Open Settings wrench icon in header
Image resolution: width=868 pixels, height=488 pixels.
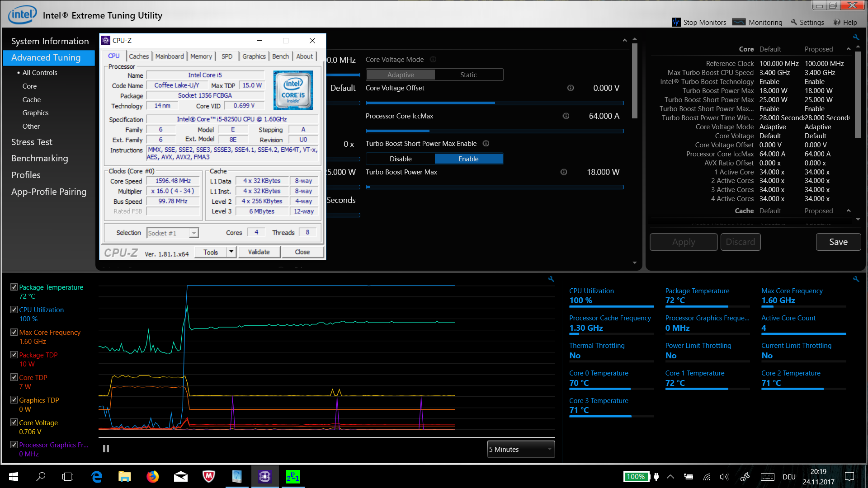point(794,22)
